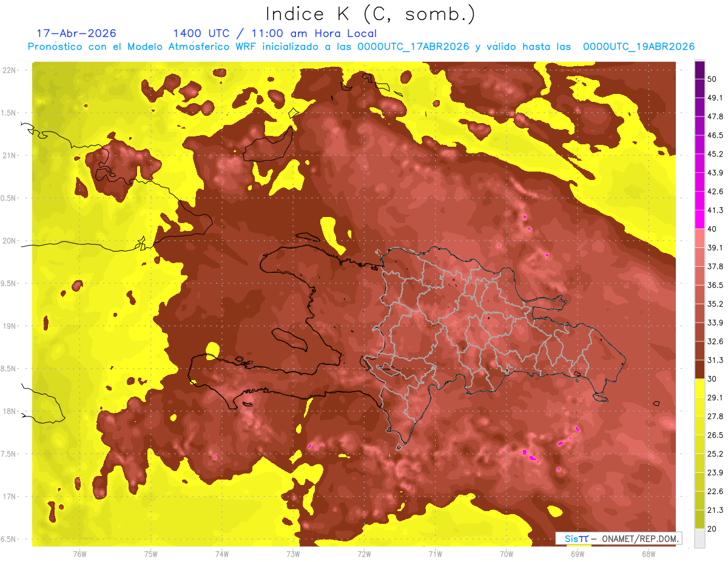Click the 0000UTC_19ABR2026 valid-until text
Image resolution: width=728 pixels, height=562 pixels.
[x=639, y=47]
